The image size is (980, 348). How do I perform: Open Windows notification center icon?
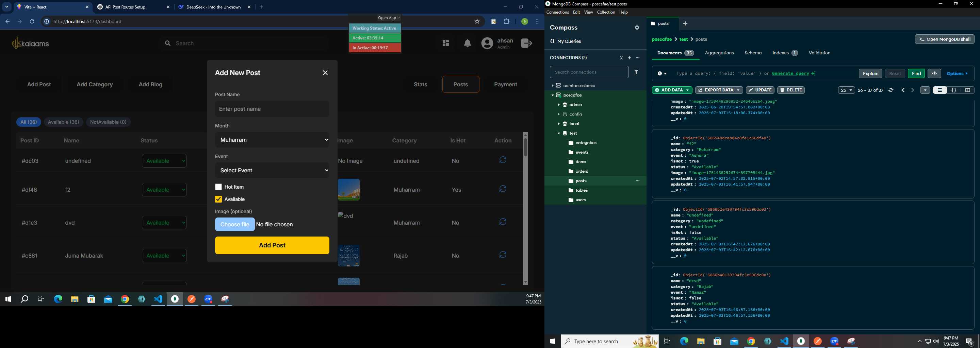point(969,342)
